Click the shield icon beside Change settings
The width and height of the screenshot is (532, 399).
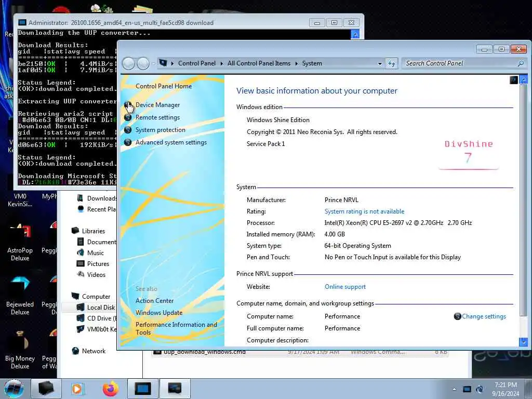[x=457, y=316]
